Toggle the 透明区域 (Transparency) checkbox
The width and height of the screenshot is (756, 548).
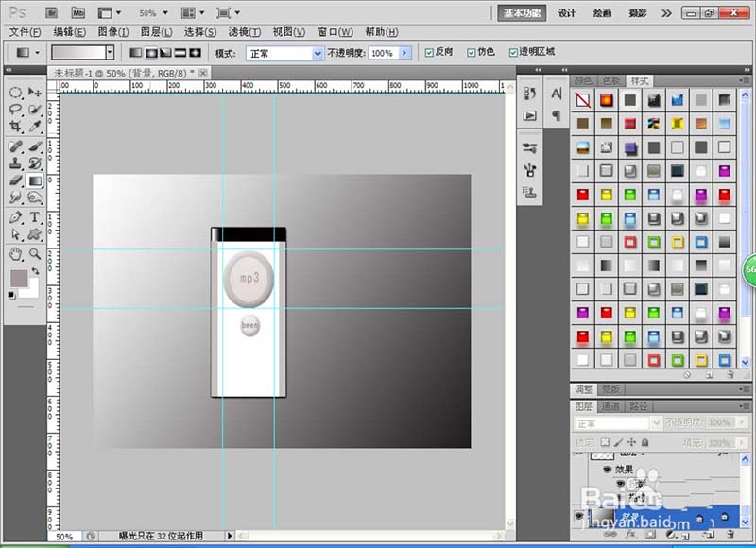pyautogui.click(x=513, y=53)
